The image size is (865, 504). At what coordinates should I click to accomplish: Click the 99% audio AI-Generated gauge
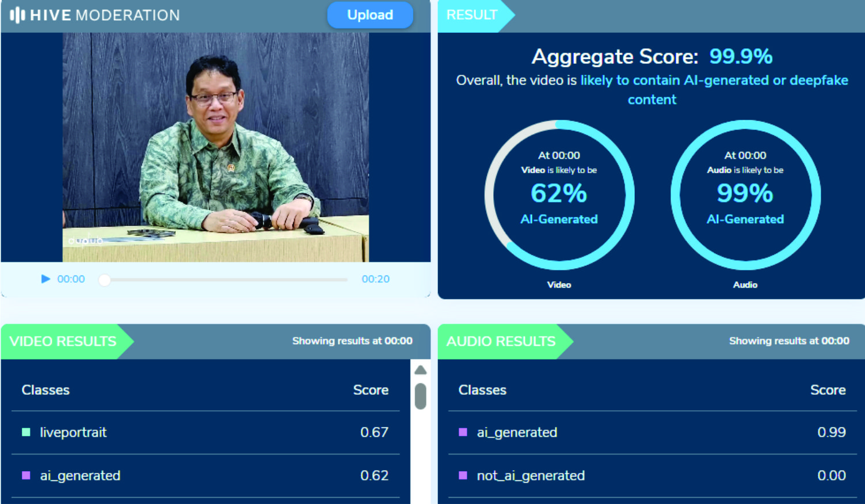click(745, 194)
